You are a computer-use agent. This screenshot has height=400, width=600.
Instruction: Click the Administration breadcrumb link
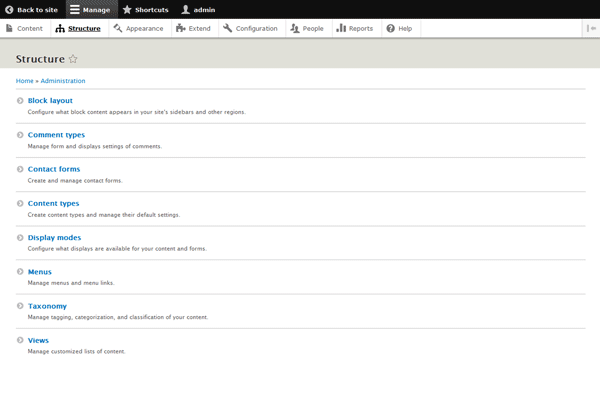pos(63,81)
